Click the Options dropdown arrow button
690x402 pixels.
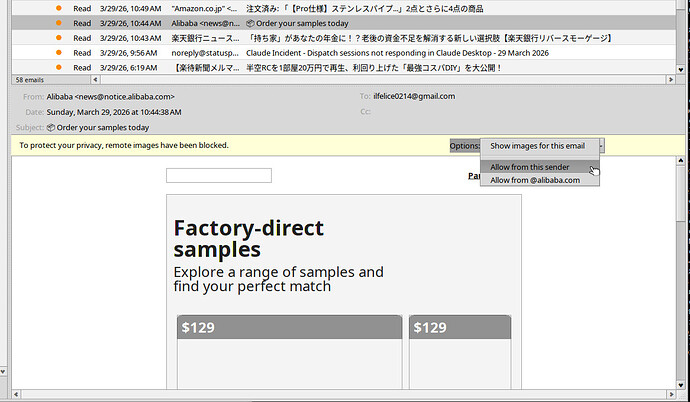(602, 146)
